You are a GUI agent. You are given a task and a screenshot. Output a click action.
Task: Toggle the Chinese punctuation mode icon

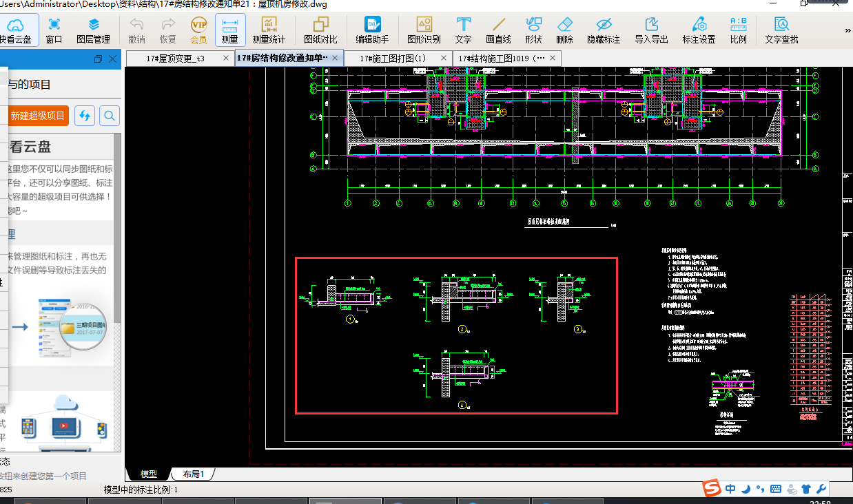[x=760, y=489]
